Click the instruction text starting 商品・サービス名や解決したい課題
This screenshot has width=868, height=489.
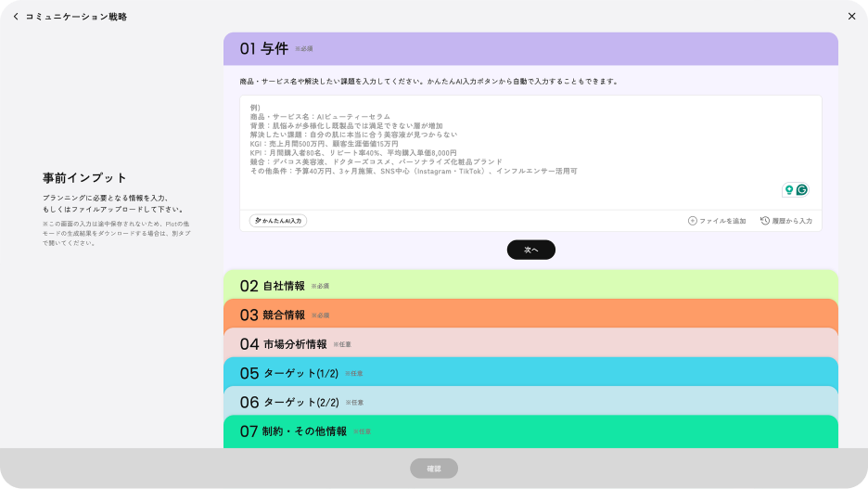tap(429, 82)
